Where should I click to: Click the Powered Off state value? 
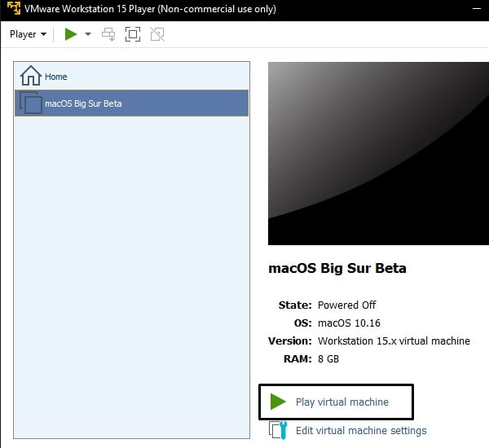(x=347, y=305)
